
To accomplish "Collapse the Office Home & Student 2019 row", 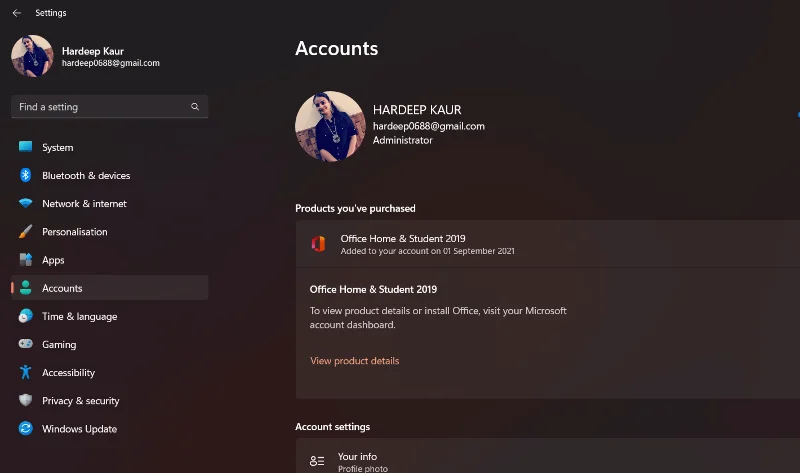I will tap(547, 244).
